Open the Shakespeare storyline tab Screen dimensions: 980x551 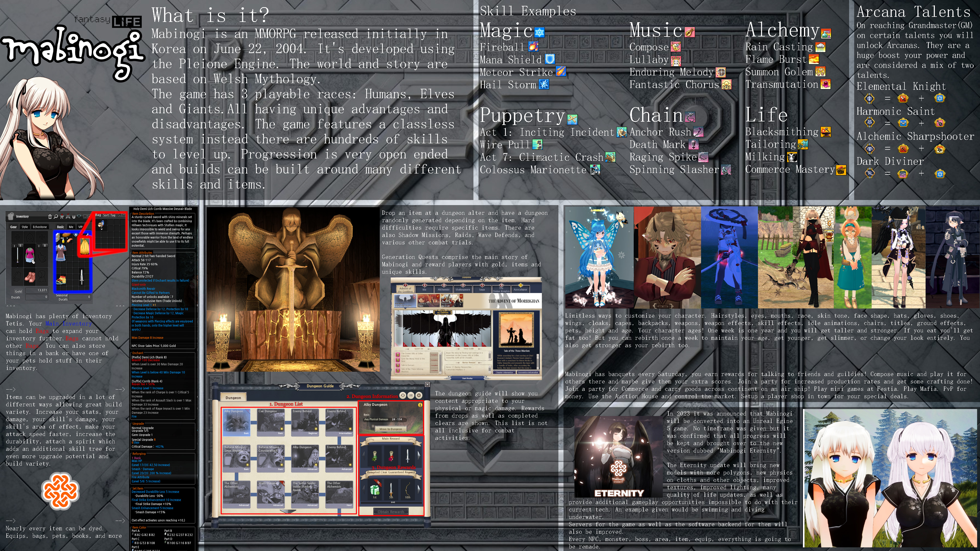(x=463, y=289)
